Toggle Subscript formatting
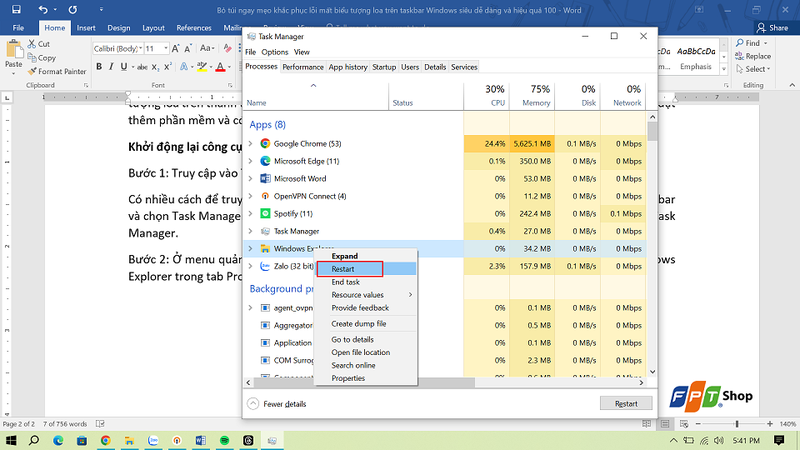This screenshot has height=450, width=800. [x=156, y=67]
